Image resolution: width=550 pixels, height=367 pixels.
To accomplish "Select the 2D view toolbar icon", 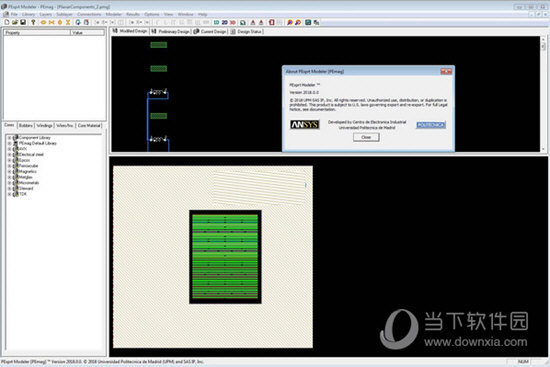I will tap(224, 22).
